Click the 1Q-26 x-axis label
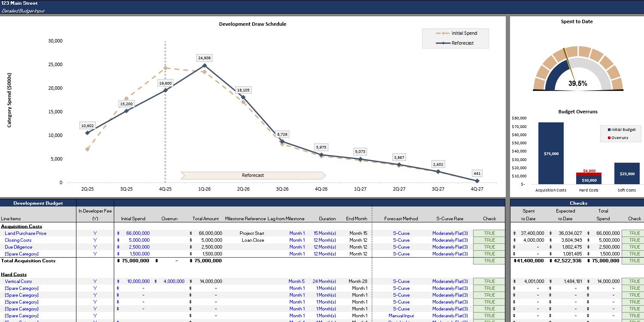Viewport: 644px width, 322px height. (x=204, y=189)
